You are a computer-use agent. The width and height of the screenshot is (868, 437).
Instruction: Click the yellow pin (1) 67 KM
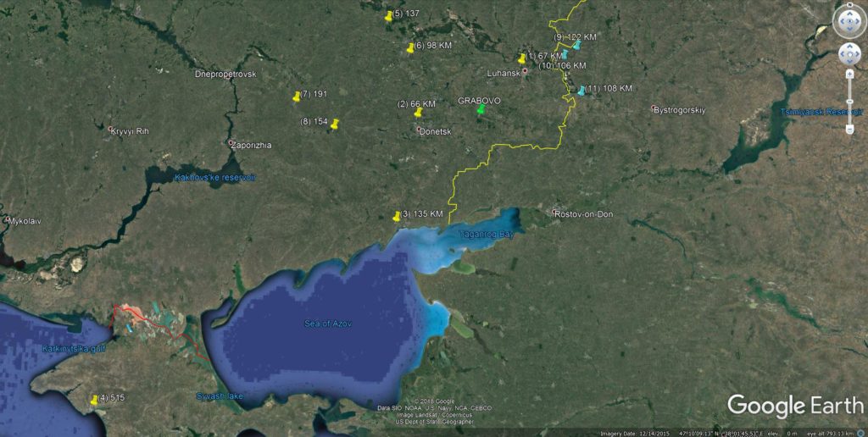(521, 58)
